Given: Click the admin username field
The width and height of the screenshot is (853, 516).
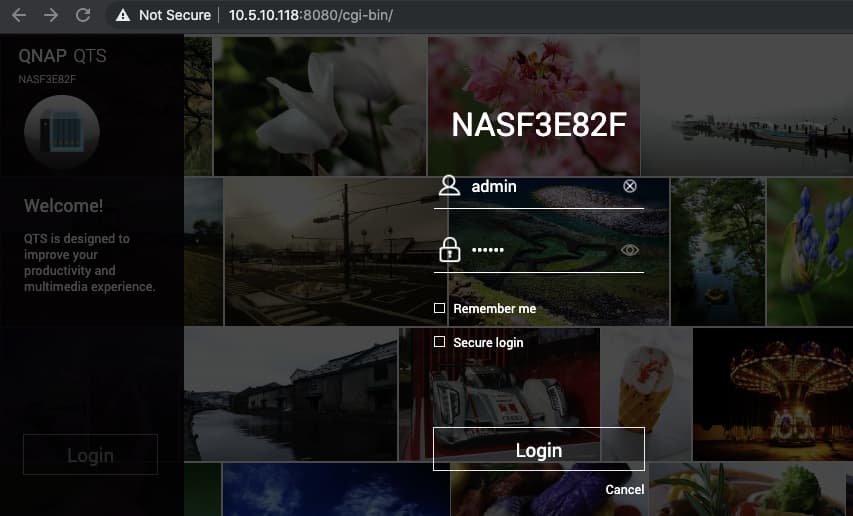Looking at the screenshot, I should coord(540,186).
